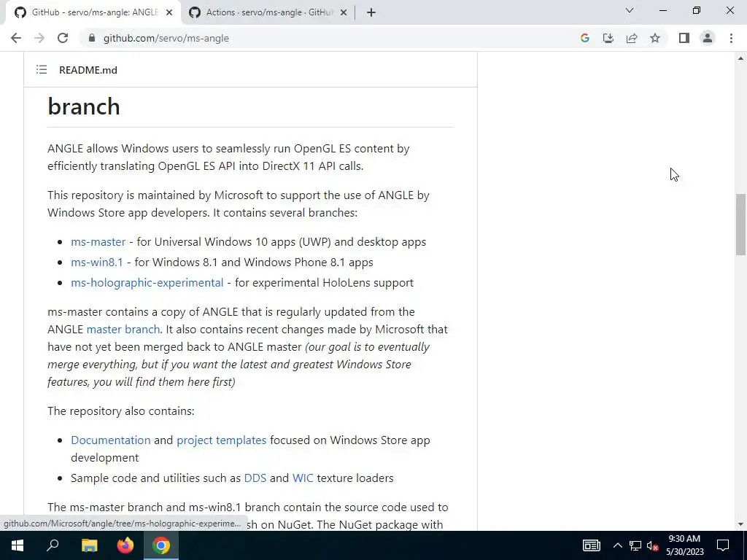View site info via padlock icon

pos(92,38)
